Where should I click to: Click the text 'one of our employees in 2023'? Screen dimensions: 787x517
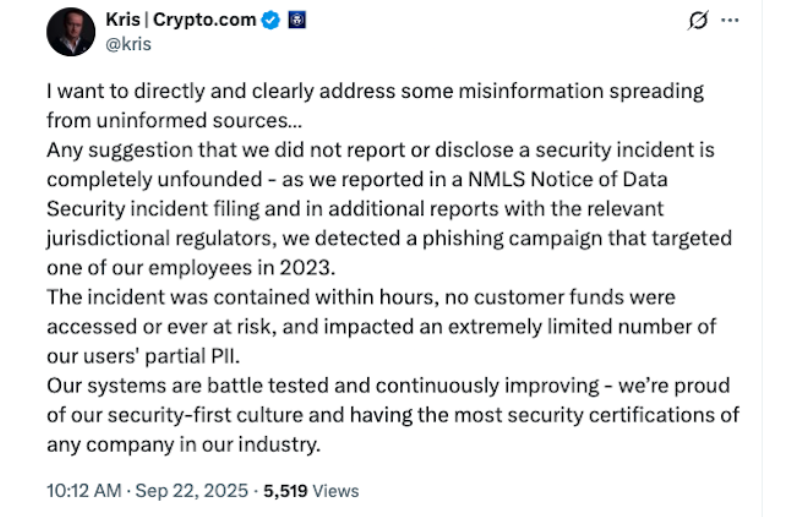point(184,268)
